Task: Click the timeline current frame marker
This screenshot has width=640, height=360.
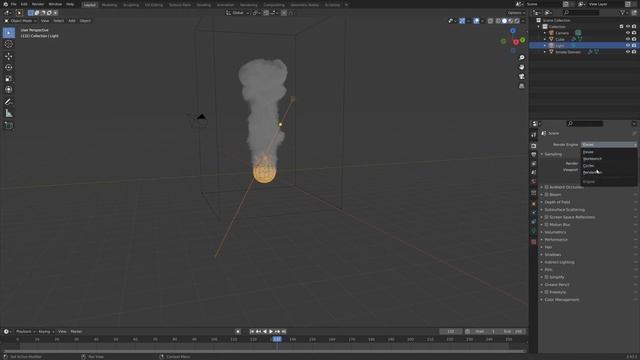Action: (277, 339)
